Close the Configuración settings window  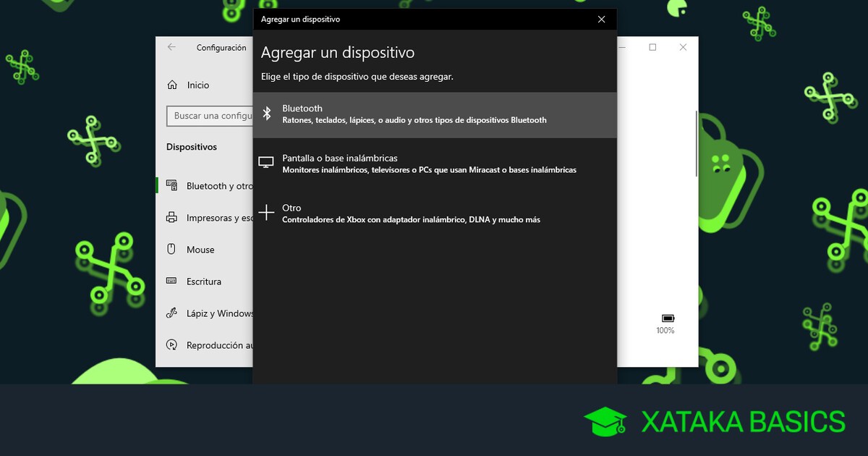click(x=683, y=48)
